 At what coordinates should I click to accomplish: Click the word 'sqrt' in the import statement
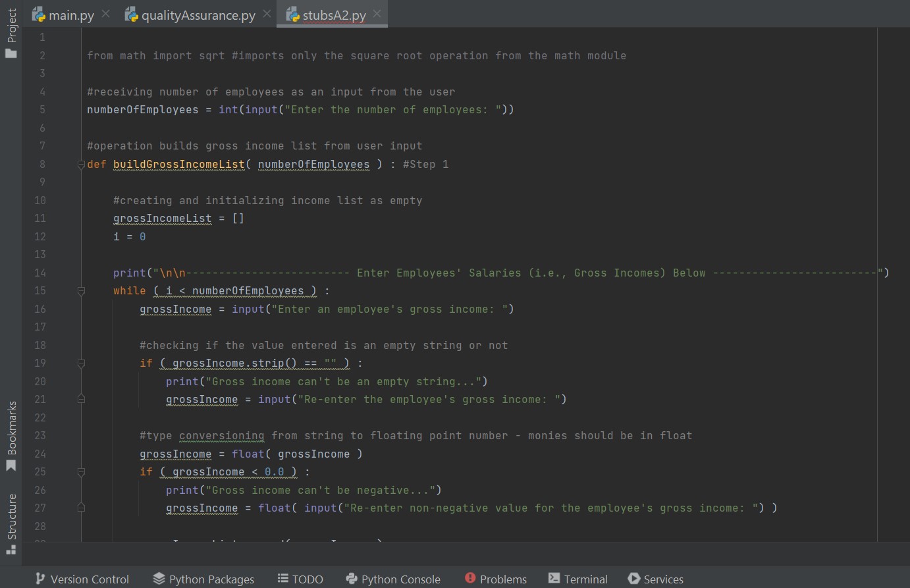(212, 56)
